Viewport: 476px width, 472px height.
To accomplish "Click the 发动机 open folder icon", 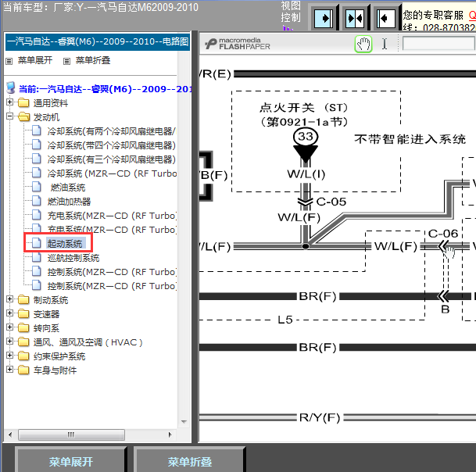I will tap(23, 117).
